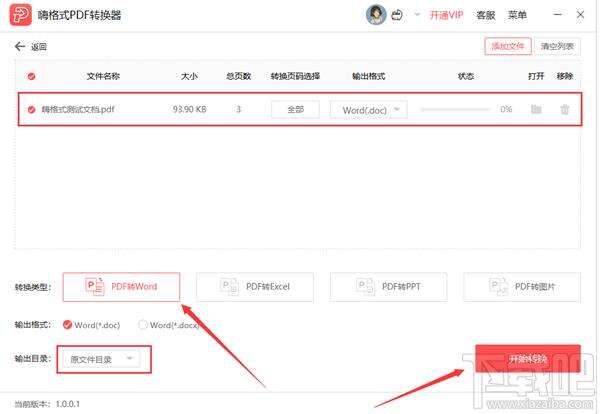
Task: Select PDF转图片 conversion type
Action: [x=522, y=287]
